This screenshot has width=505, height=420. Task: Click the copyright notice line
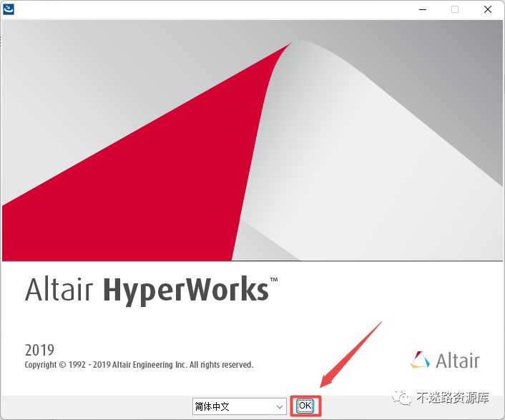click(x=139, y=365)
